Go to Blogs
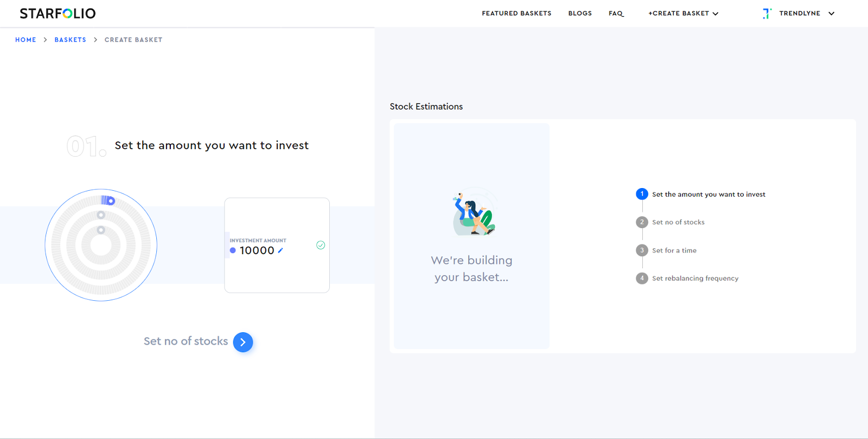Image resolution: width=868 pixels, height=439 pixels. (580, 14)
